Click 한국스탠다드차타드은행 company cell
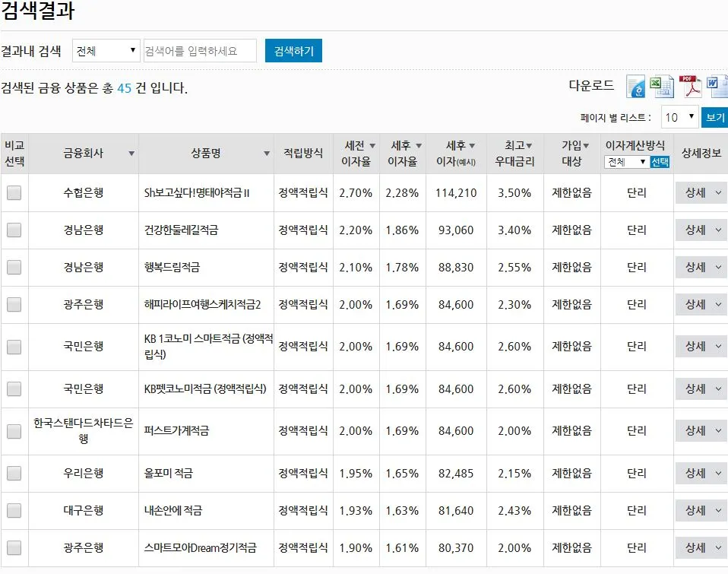728x574 pixels. (x=83, y=431)
